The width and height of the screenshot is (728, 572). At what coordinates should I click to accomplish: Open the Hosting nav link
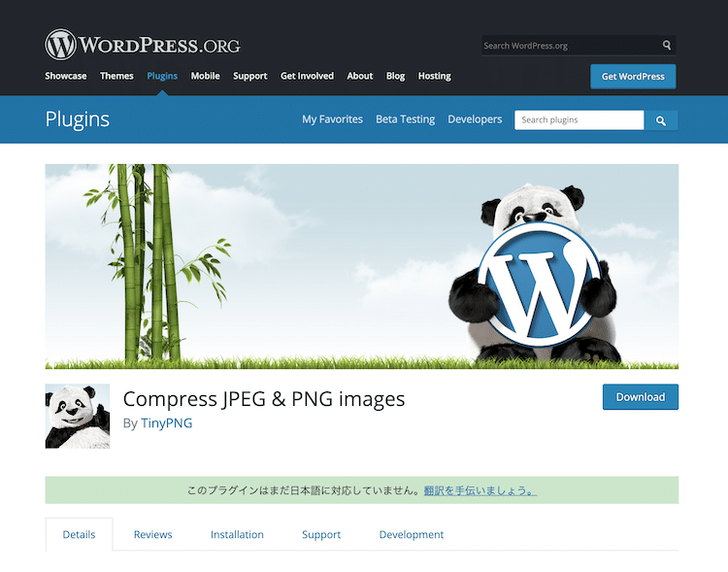click(435, 76)
